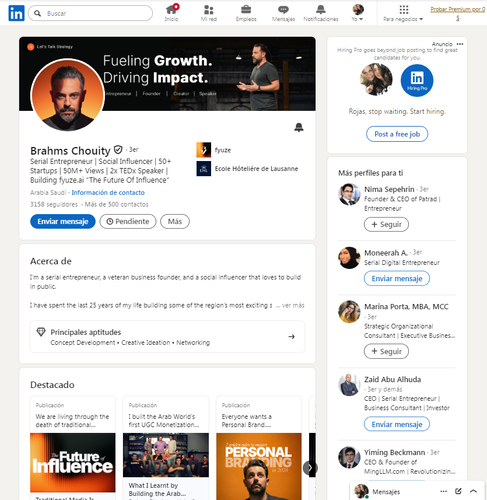Open Ecole Hôtelière de Lausanne link
The image size is (487, 500).
coord(256,169)
